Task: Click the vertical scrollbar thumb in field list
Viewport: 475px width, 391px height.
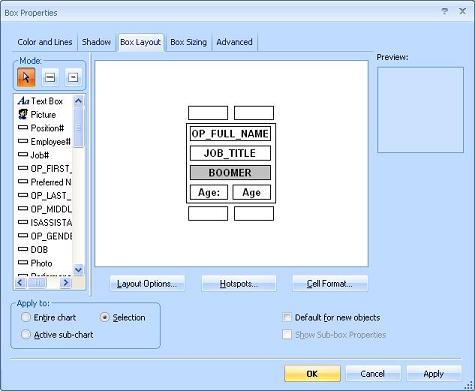Action: tap(78, 128)
